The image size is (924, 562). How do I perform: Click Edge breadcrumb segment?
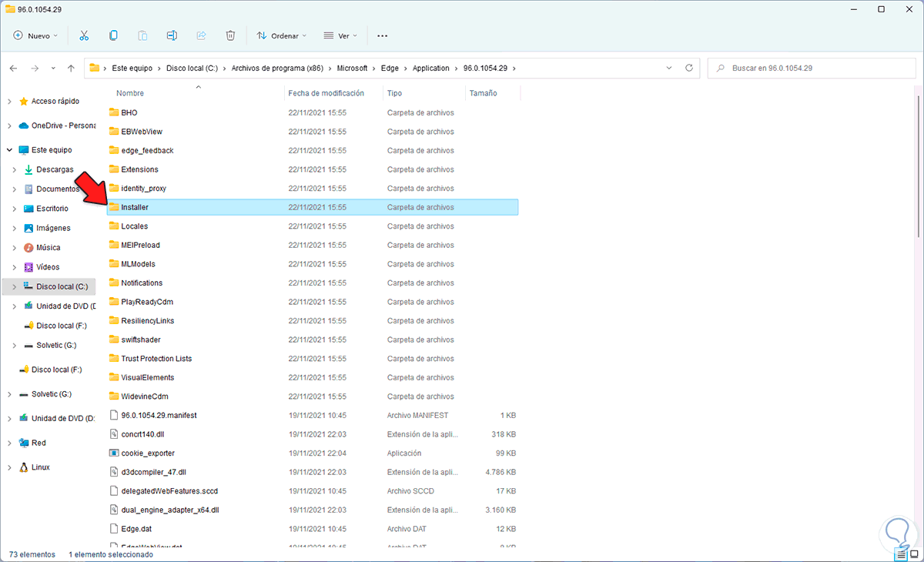tap(390, 69)
